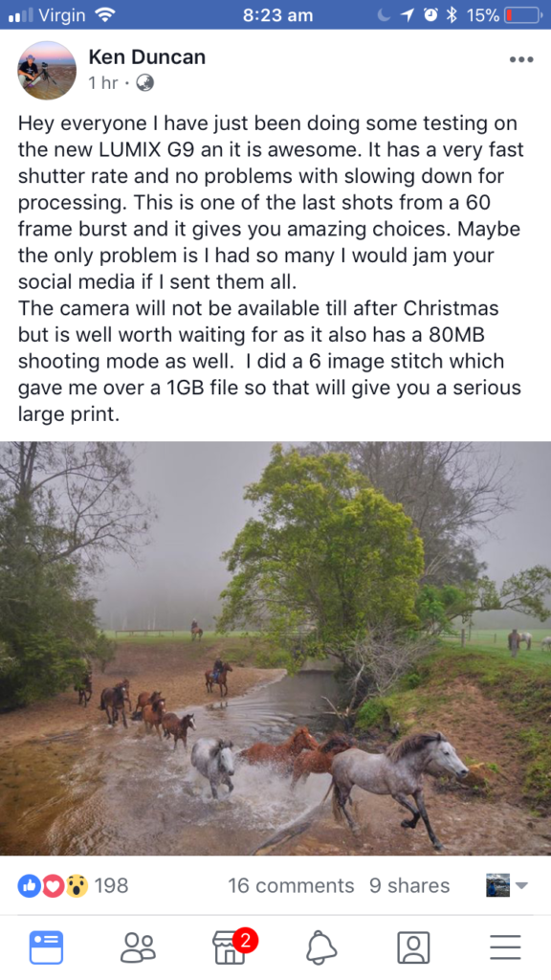Open the Profile tab icon

click(x=413, y=947)
